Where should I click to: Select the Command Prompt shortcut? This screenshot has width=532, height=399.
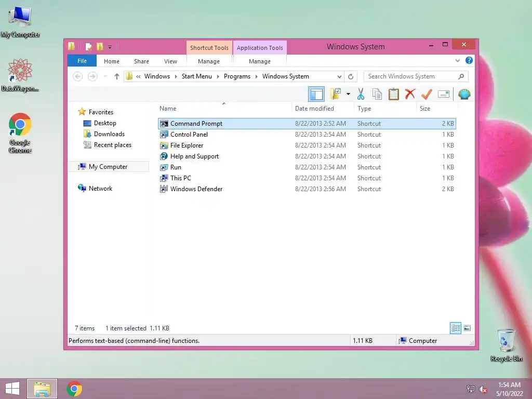pyautogui.click(x=307, y=124)
